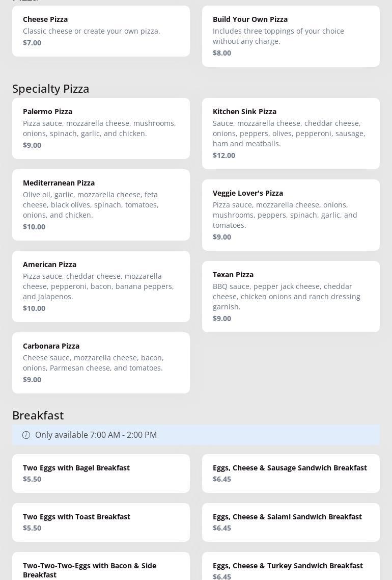Image resolution: width=392 pixels, height=580 pixels.
Task: Click the Specialty Pizza section heading
Action: coord(51,89)
